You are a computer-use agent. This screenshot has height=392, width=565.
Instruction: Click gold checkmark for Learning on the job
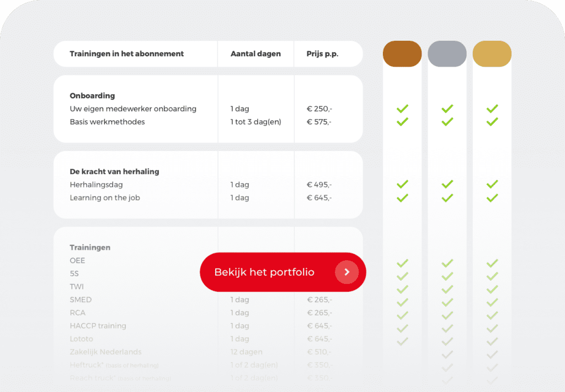click(492, 197)
